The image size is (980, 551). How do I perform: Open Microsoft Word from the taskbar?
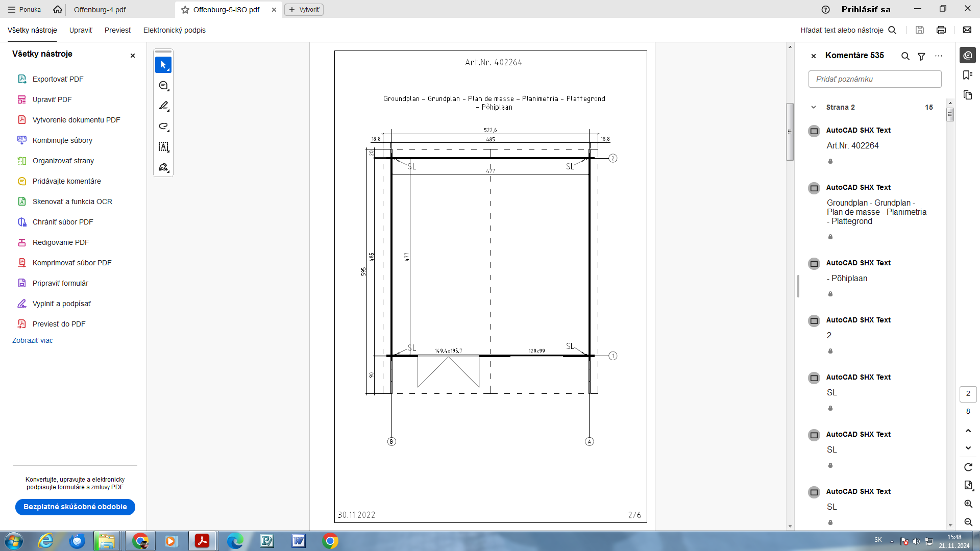[x=299, y=541]
